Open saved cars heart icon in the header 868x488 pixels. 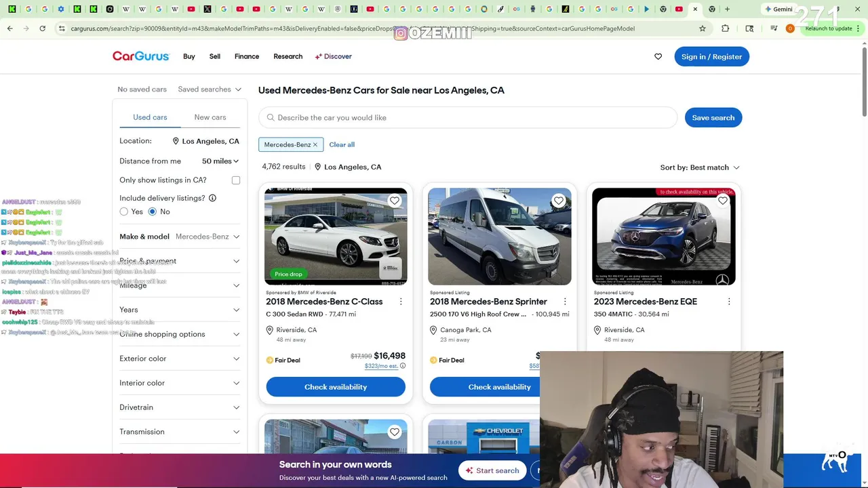pos(658,56)
